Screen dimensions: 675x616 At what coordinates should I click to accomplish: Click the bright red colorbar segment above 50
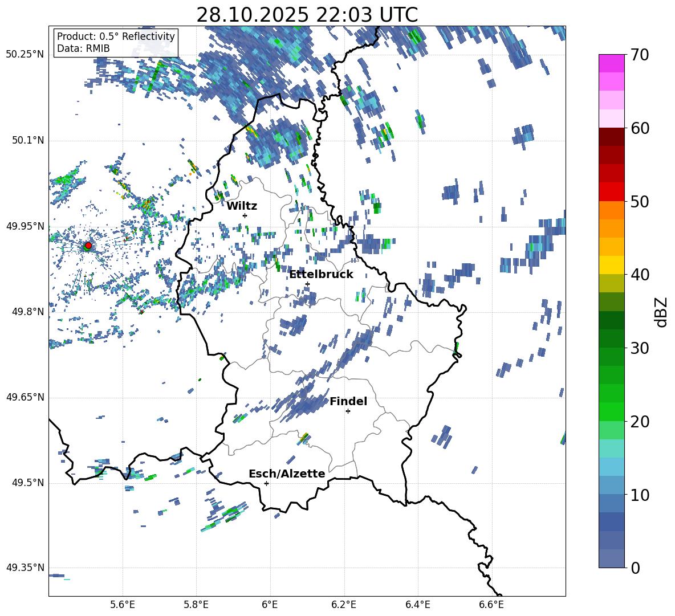(x=611, y=191)
